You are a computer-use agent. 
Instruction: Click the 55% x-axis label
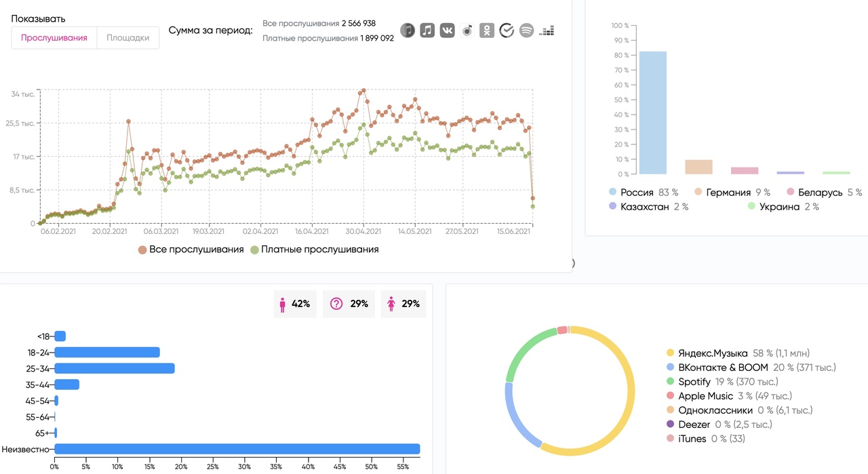click(x=403, y=467)
